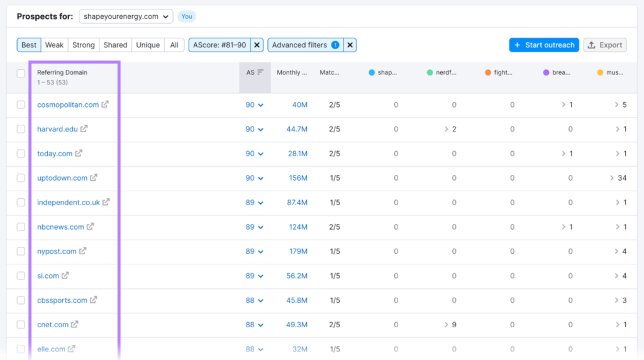
Task: Open the nbcnews.com domain link
Action: pos(60,227)
